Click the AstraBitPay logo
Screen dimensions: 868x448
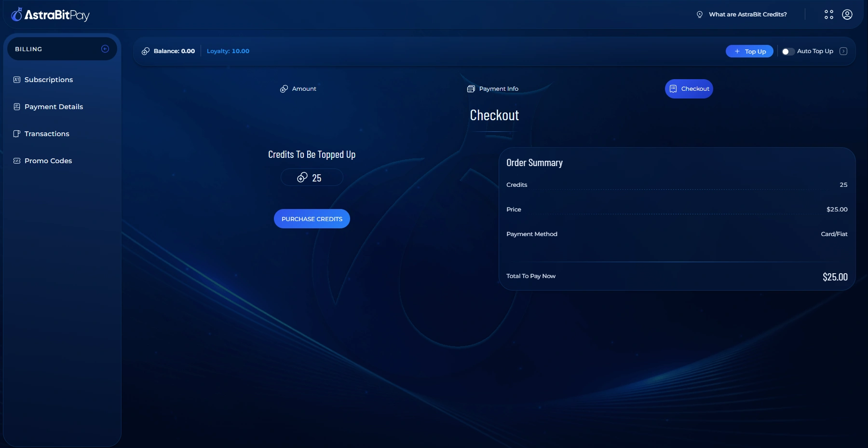pyautogui.click(x=50, y=15)
